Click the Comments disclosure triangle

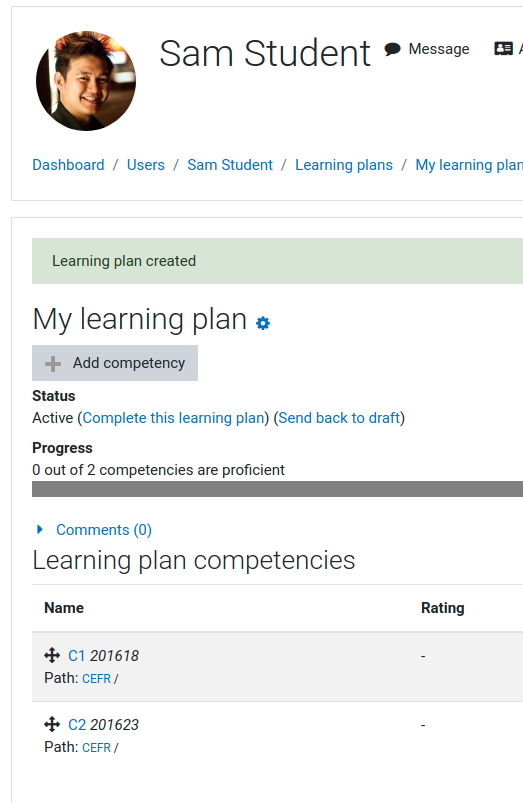pyautogui.click(x=40, y=530)
